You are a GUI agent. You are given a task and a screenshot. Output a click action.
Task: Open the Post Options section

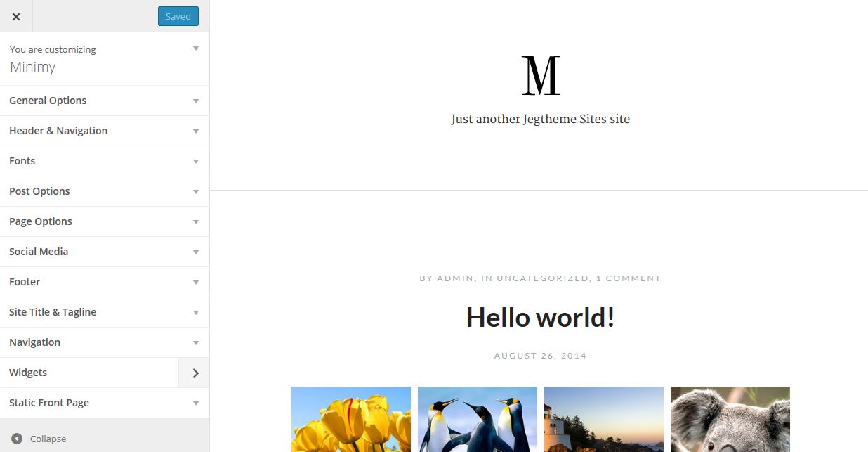[105, 191]
